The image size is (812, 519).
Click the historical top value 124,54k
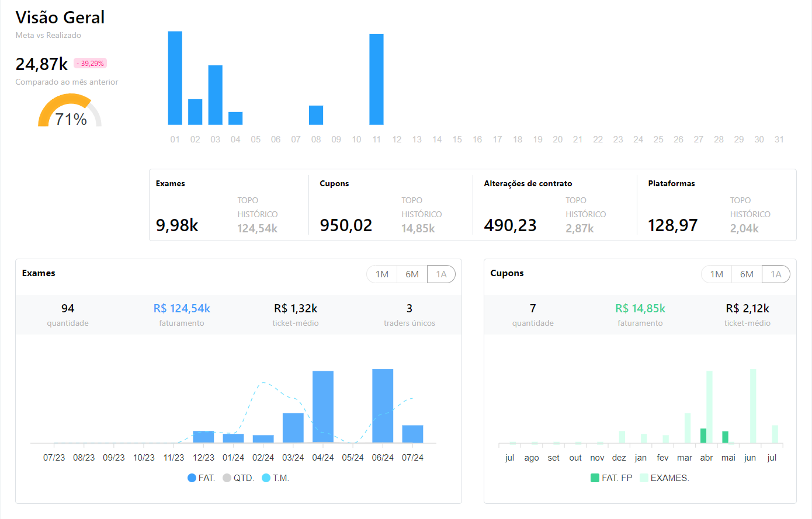click(x=258, y=229)
